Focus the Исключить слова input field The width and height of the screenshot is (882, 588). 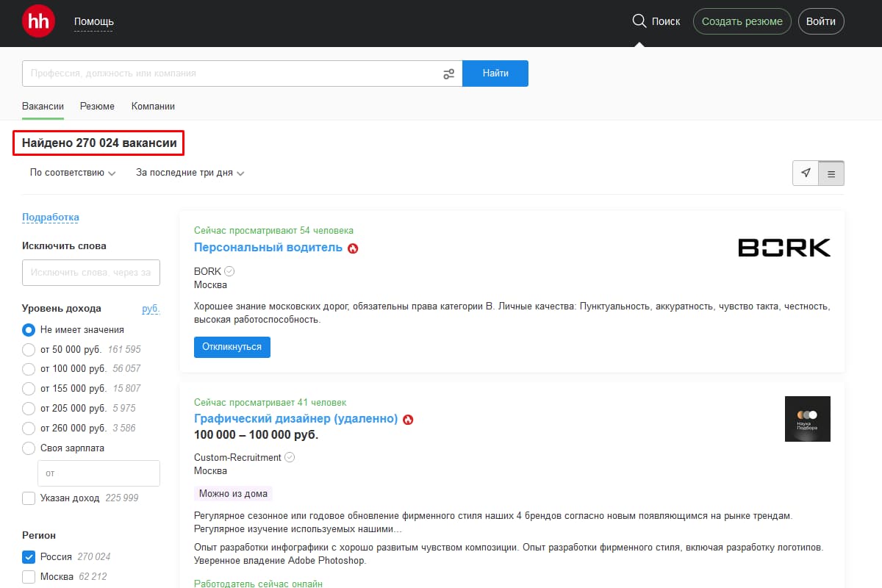click(x=91, y=273)
